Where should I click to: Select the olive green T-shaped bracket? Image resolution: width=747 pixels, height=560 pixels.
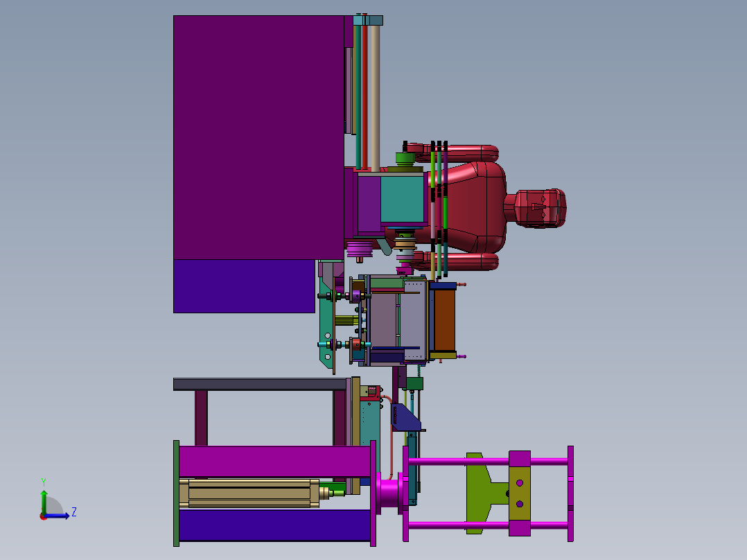(x=487, y=493)
